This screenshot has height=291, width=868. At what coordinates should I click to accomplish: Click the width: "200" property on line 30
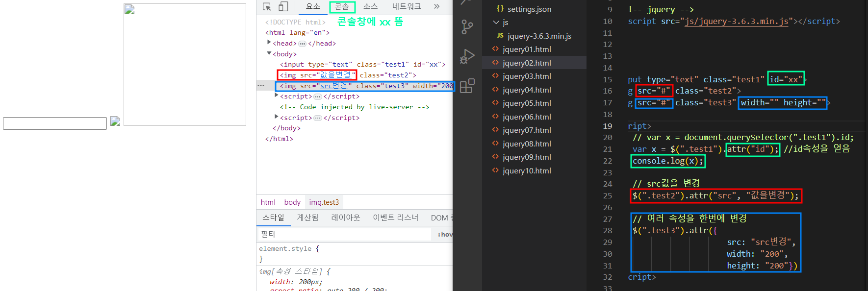pyautogui.click(x=757, y=254)
